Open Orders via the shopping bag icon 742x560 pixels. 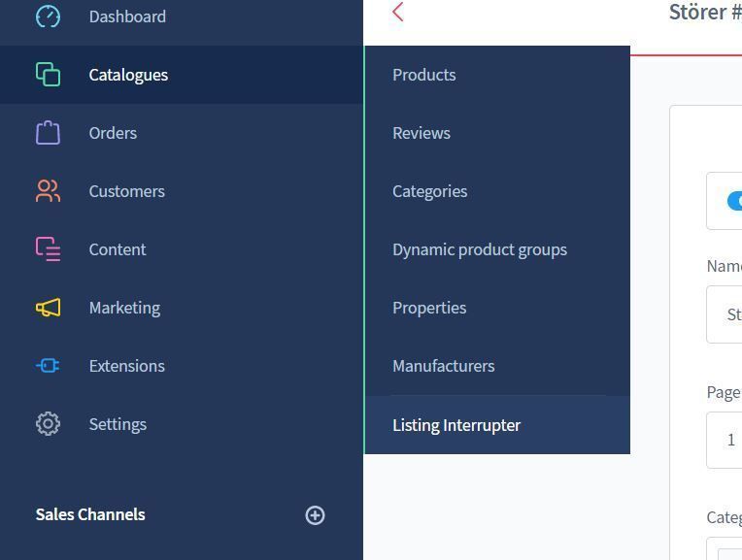pyautogui.click(x=48, y=133)
